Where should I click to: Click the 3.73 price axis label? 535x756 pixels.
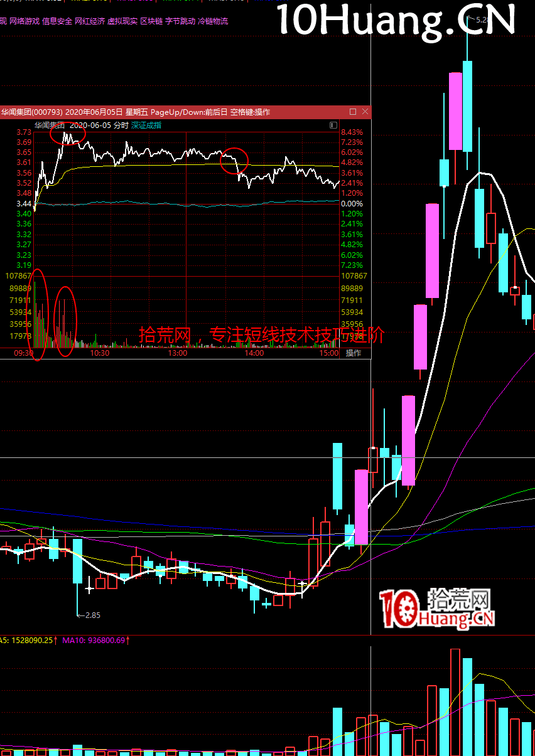tap(24, 132)
